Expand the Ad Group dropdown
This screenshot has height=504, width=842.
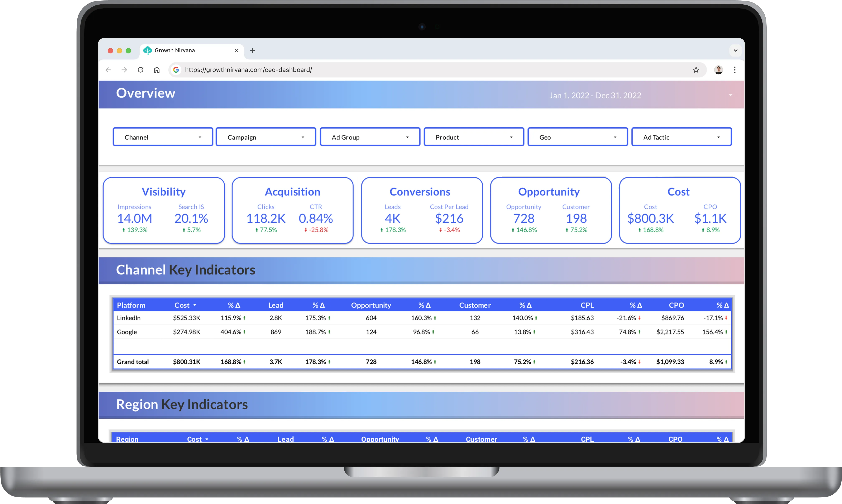pyautogui.click(x=370, y=137)
